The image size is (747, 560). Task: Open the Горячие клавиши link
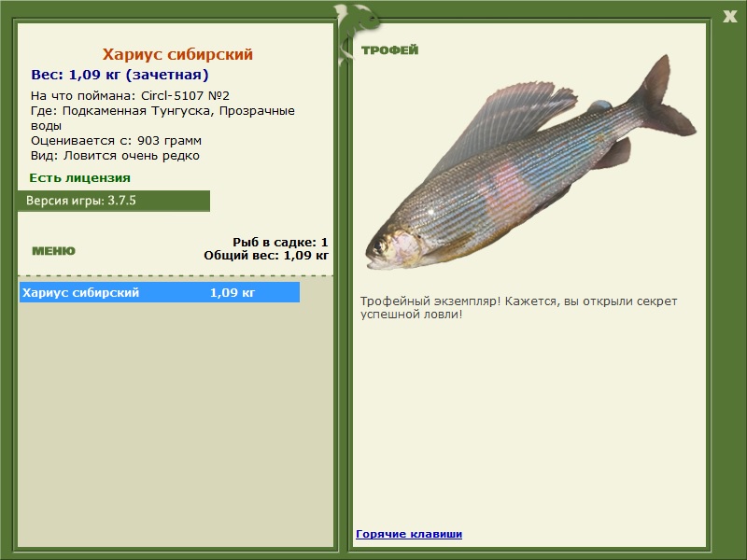coord(409,534)
